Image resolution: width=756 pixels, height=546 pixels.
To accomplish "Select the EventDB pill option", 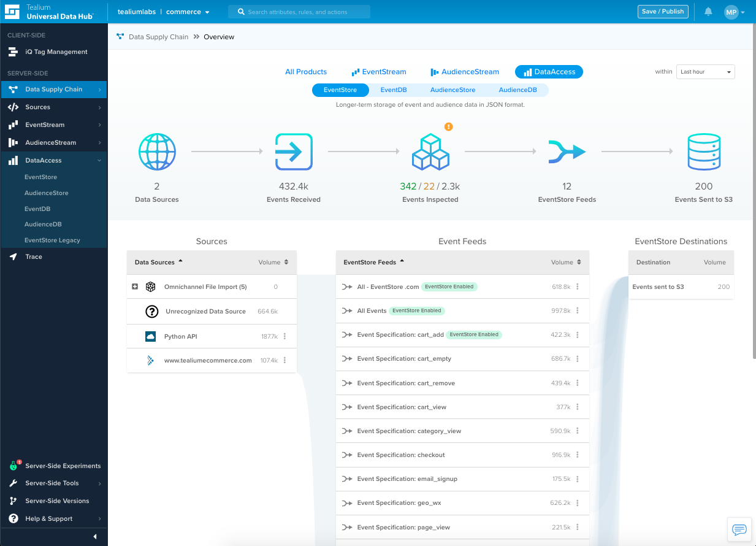I will [x=393, y=90].
